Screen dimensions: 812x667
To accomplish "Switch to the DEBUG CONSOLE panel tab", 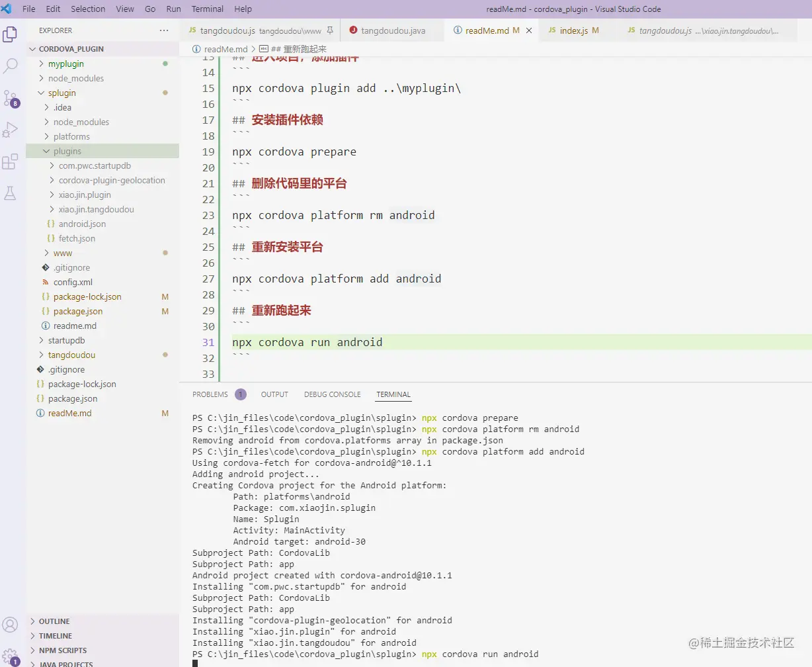I will coord(333,394).
